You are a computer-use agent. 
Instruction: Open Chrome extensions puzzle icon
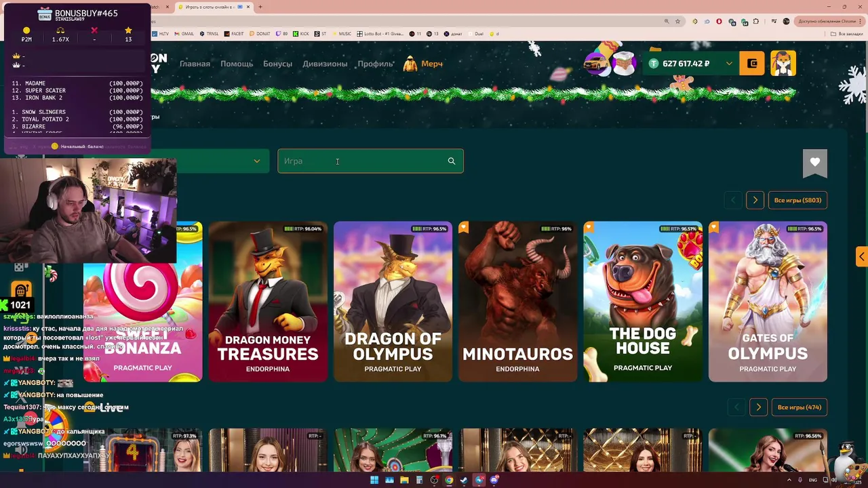(756, 21)
